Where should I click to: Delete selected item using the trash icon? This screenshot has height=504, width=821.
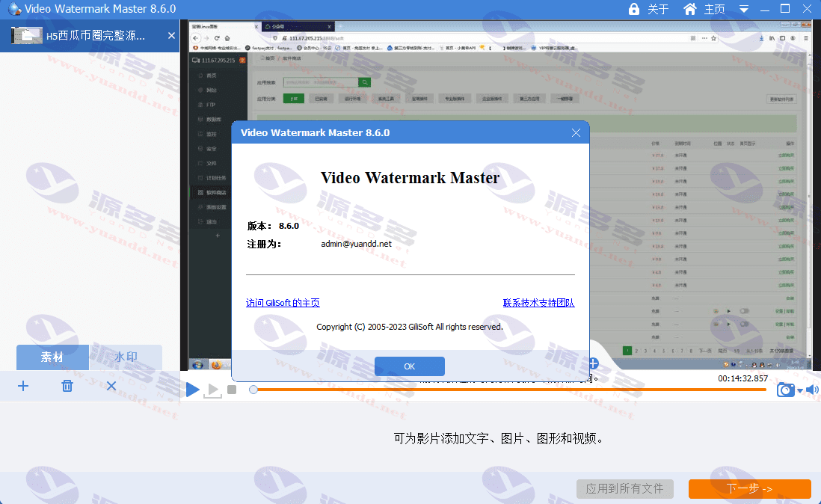[67, 387]
